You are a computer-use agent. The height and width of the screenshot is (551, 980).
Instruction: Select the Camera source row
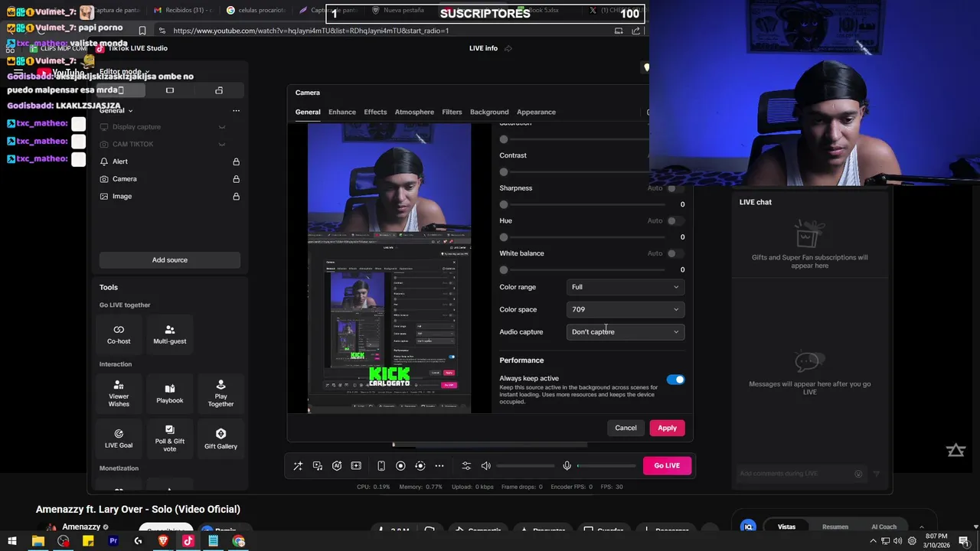[x=170, y=179]
